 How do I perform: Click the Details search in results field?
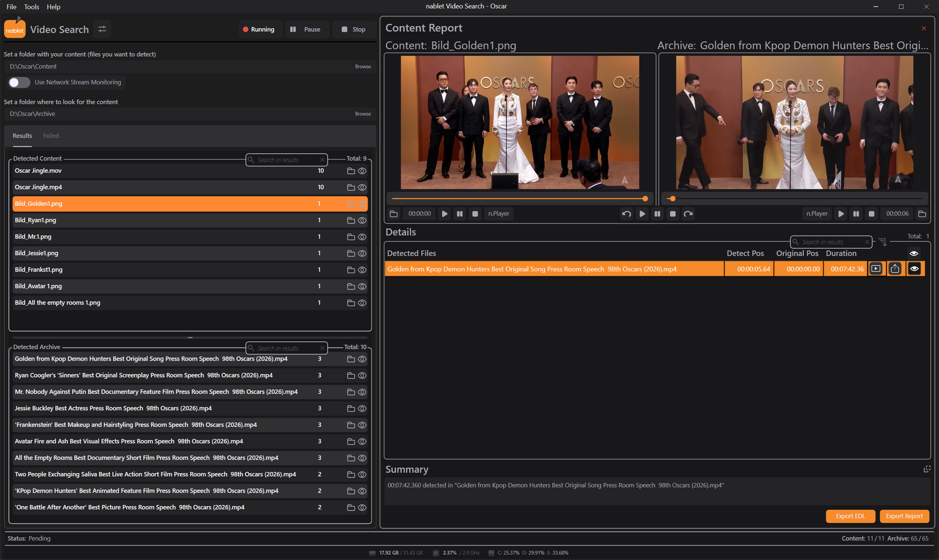[831, 242]
